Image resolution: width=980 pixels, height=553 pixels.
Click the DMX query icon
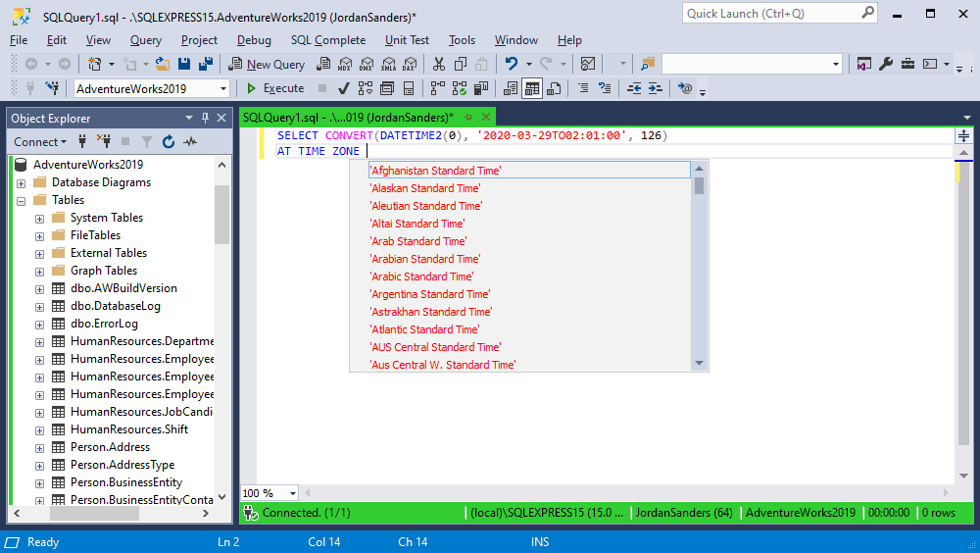pos(367,64)
